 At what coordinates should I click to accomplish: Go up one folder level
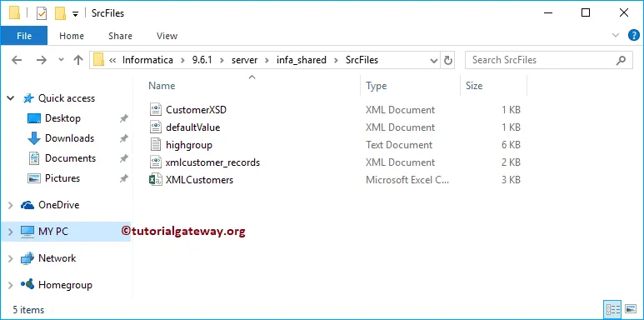pos(78,60)
